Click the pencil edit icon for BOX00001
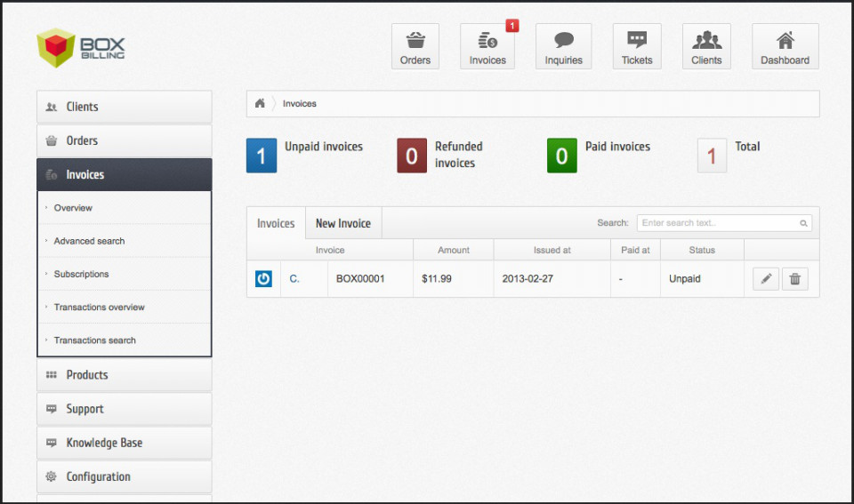The width and height of the screenshot is (854, 504). click(765, 279)
